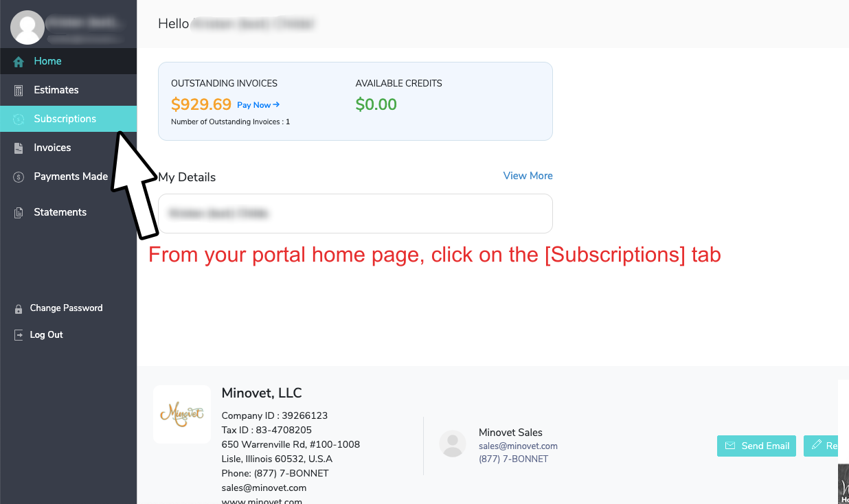Click the user avatar at top left
This screenshot has height=504, width=849.
point(27,27)
